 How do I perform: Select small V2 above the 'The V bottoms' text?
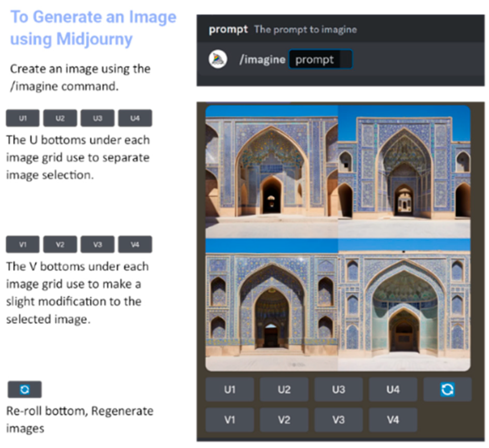tap(60, 244)
